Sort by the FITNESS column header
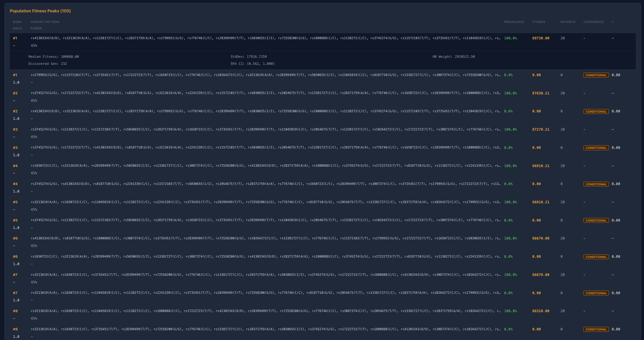 pos(538,22)
